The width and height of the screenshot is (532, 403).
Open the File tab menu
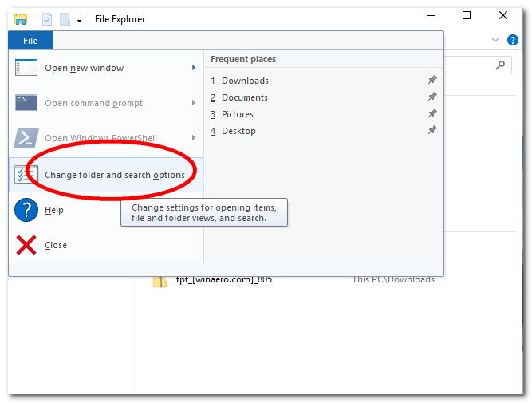coord(30,41)
